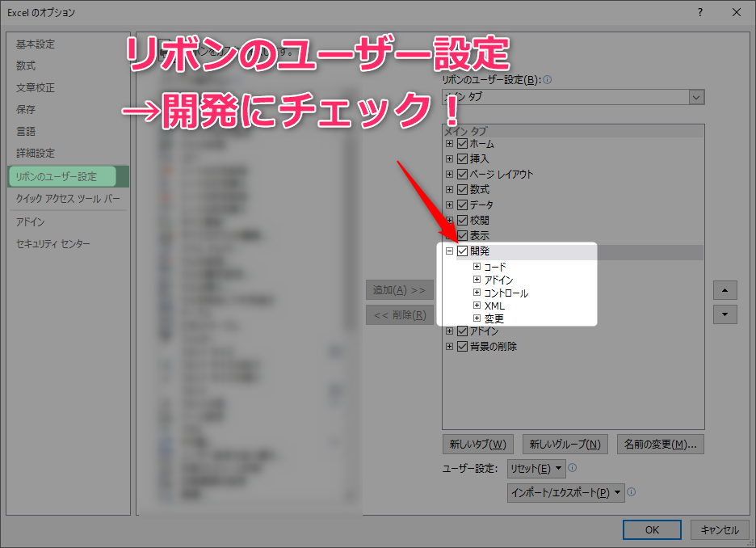The image size is (756, 548).
Task: Toggle the アドイン tab checkbox below 変更
Action: click(462, 331)
